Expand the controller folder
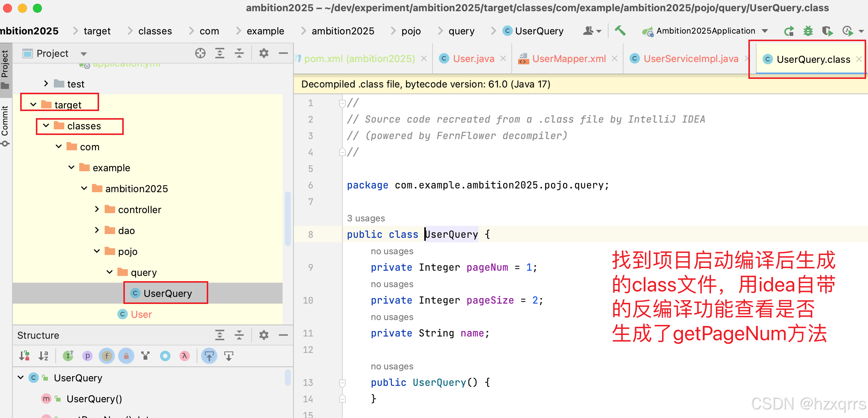The image size is (868, 418). coord(97,209)
